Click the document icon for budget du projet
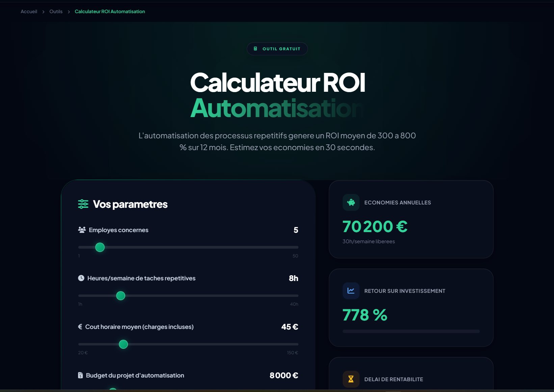Screen dimensions: 554x392 [80, 375]
